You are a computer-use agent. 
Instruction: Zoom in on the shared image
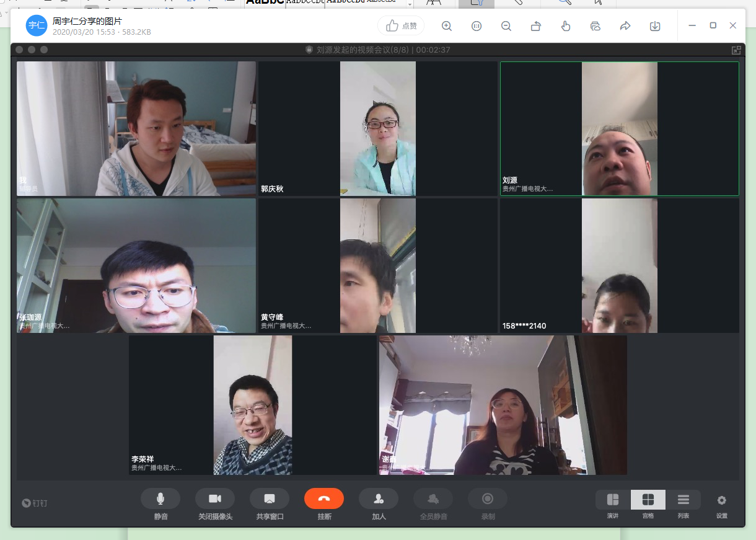tap(446, 26)
